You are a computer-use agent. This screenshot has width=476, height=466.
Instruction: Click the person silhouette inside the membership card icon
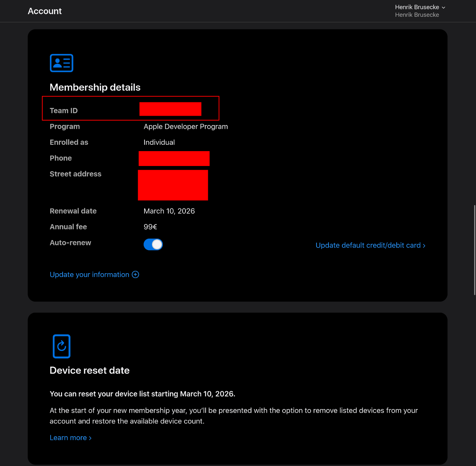point(58,63)
